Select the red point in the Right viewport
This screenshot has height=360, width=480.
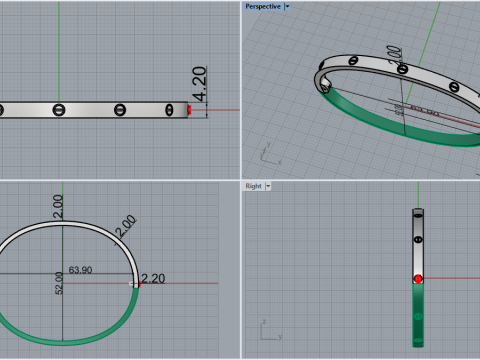418,279
